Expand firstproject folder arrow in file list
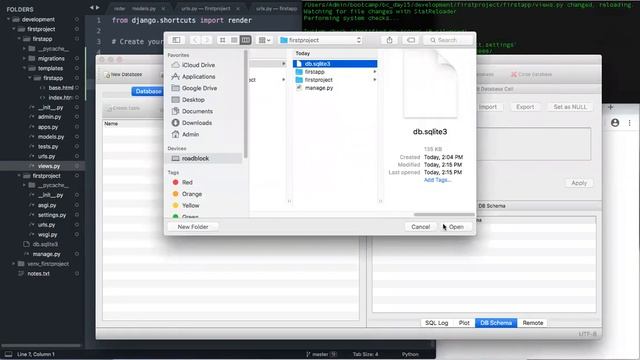640x360 pixels. (x=375, y=80)
